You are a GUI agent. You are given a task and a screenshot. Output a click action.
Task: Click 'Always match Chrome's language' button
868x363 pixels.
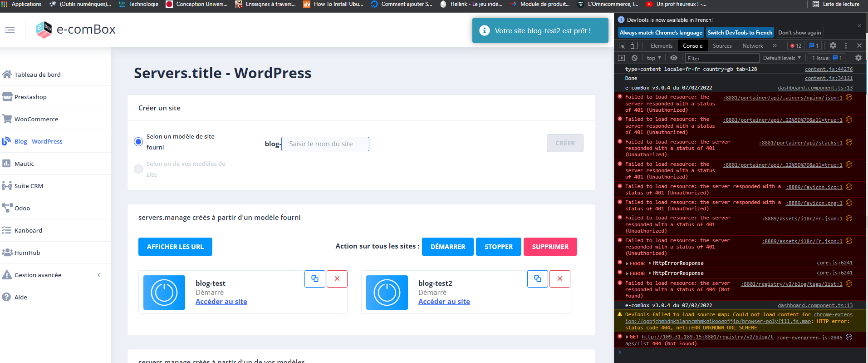(661, 33)
